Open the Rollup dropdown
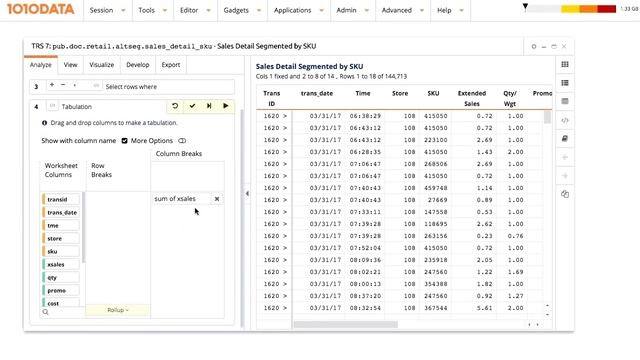Viewport: 640px width, 360px height. point(118,310)
